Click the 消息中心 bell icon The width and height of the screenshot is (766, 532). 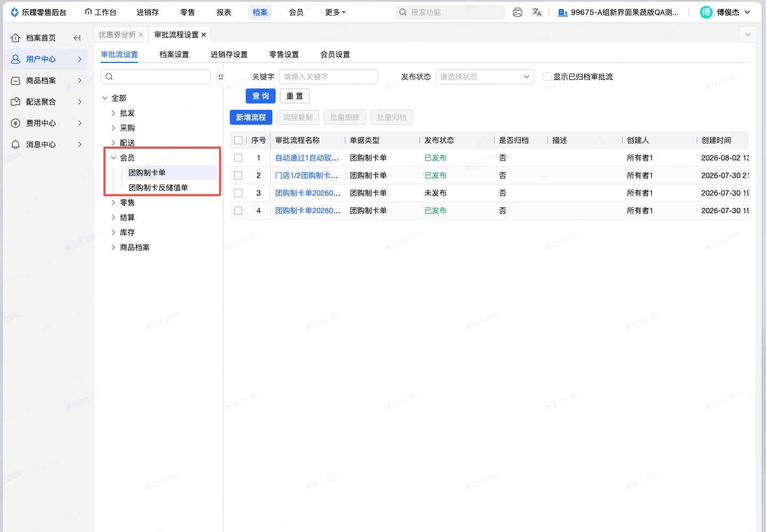15,144
